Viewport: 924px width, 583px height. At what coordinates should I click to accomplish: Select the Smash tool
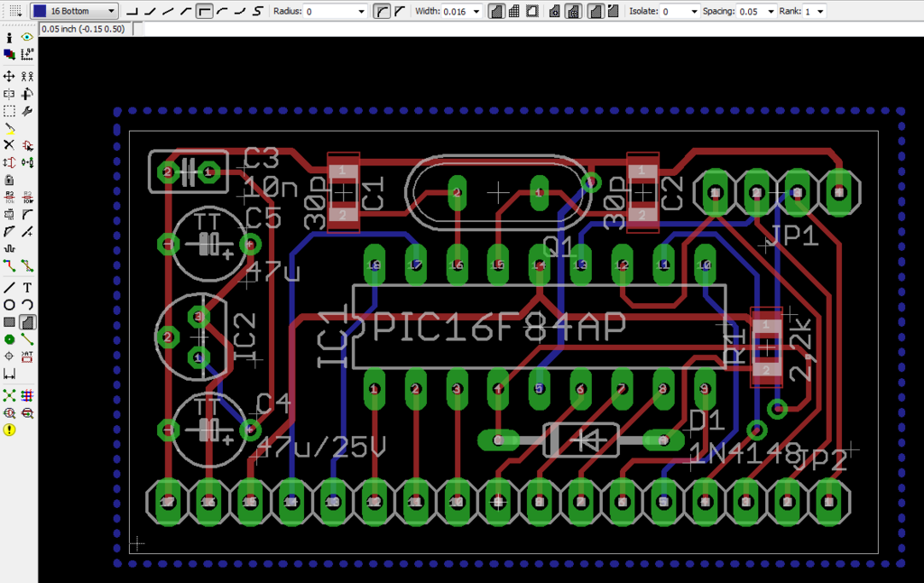pos(9,214)
